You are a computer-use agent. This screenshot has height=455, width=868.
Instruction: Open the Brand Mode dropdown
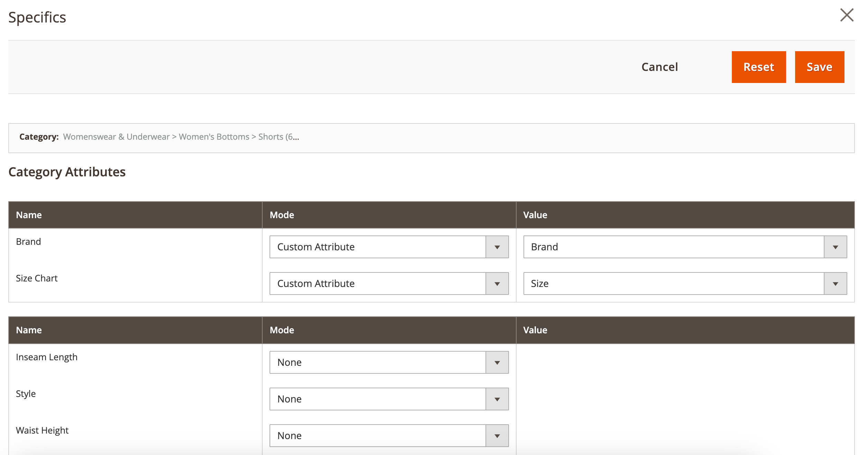(378, 247)
